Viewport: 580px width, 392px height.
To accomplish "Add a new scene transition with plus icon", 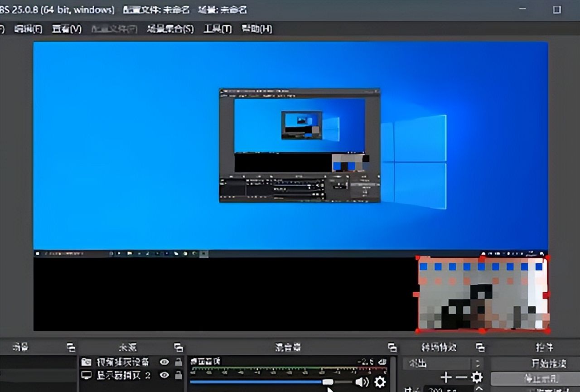I will pos(446,377).
